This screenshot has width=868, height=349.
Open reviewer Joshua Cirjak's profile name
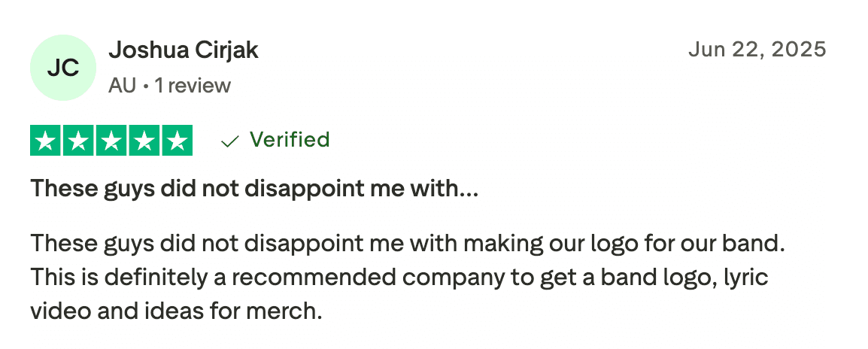pyautogui.click(x=184, y=50)
